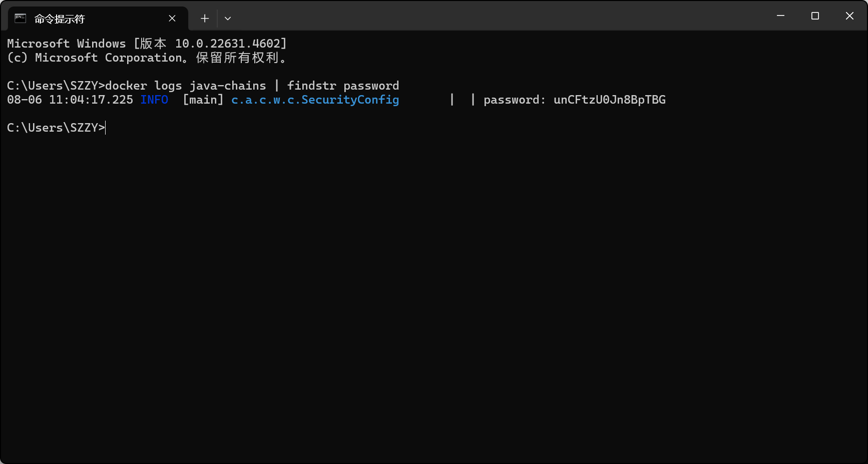Viewport: 868px width, 464px height.
Task: Click the Command Prompt tab icon
Action: (x=20, y=19)
